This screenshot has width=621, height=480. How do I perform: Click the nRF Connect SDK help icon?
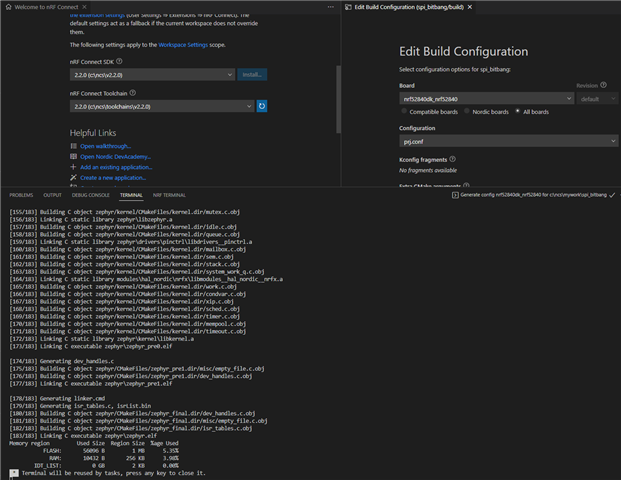pos(119,61)
